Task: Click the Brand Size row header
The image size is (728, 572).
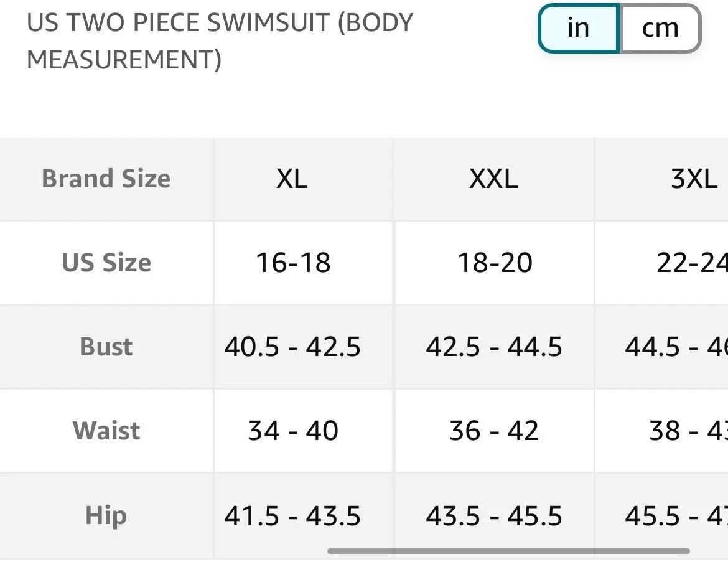Action: (106, 179)
